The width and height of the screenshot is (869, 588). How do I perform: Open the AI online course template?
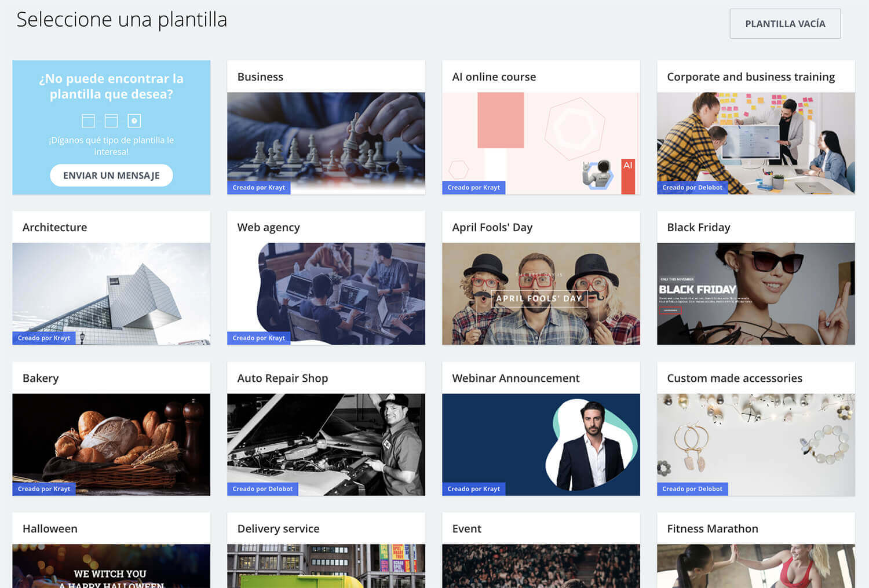tap(541, 143)
